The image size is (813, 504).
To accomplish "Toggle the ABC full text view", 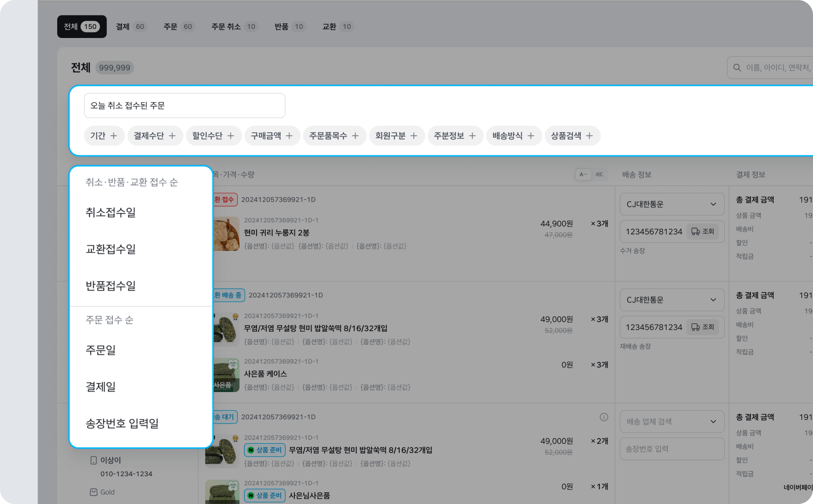I will [599, 175].
